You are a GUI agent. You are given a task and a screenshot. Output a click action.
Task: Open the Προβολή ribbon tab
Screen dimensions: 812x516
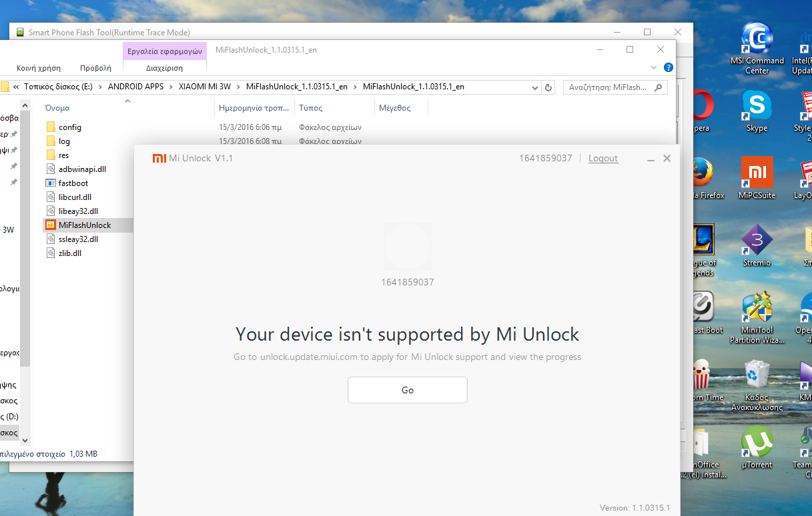(95, 68)
